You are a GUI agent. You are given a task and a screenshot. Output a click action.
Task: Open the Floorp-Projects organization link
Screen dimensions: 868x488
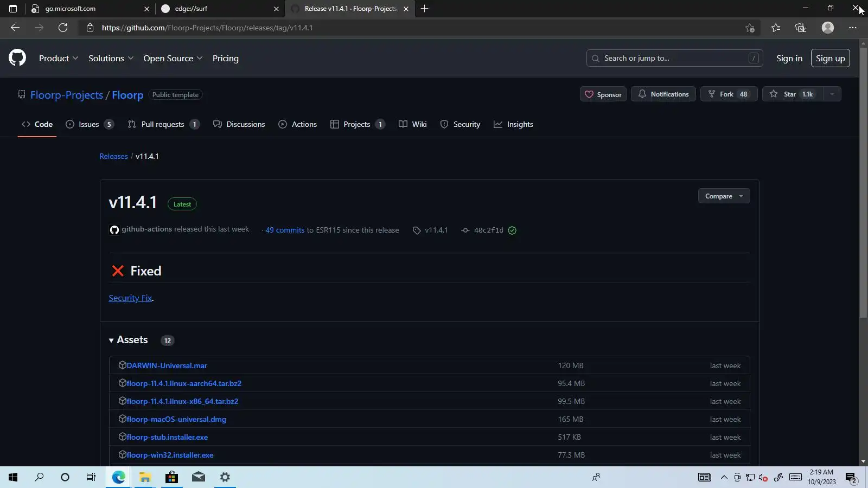(x=67, y=95)
